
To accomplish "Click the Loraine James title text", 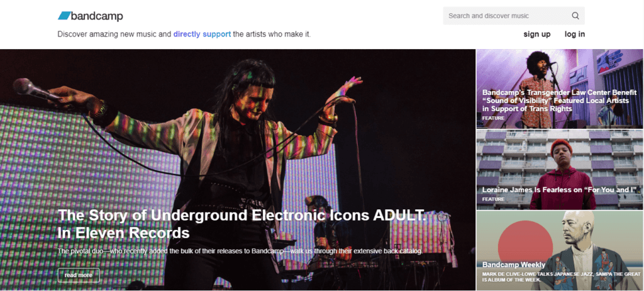I will (x=562, y=190).
